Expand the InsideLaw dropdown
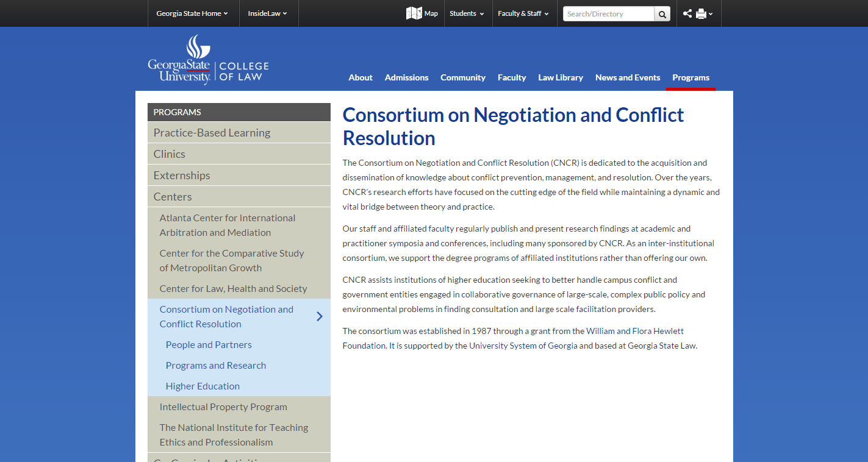This screenshot has width=868, height=462. point(267,13)
